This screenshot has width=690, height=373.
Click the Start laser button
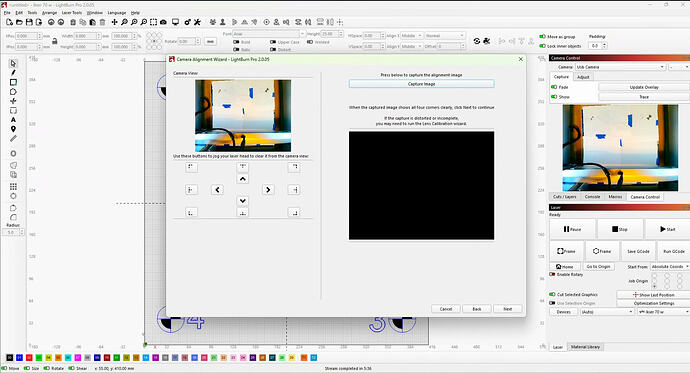click(668, 229)
